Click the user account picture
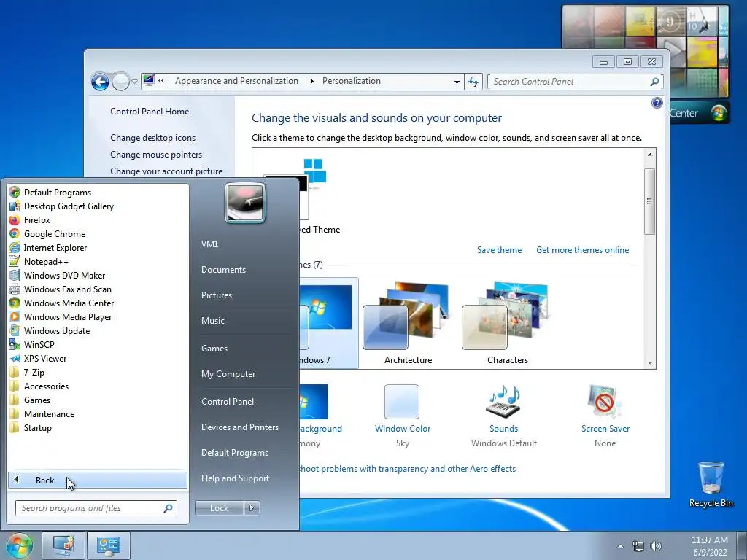This screenshot has height=560, width=747. pyautogui.click(x=245, y=203)
